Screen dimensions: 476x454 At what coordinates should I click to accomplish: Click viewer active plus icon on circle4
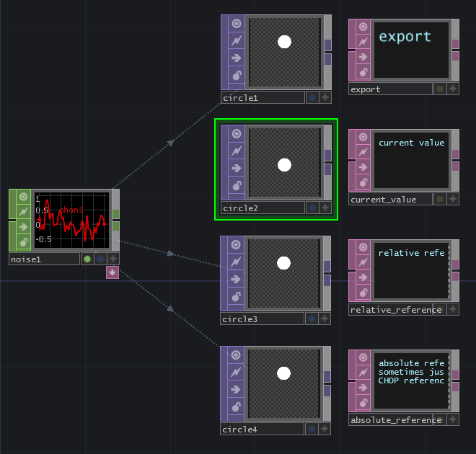click(x=325, y=429)
